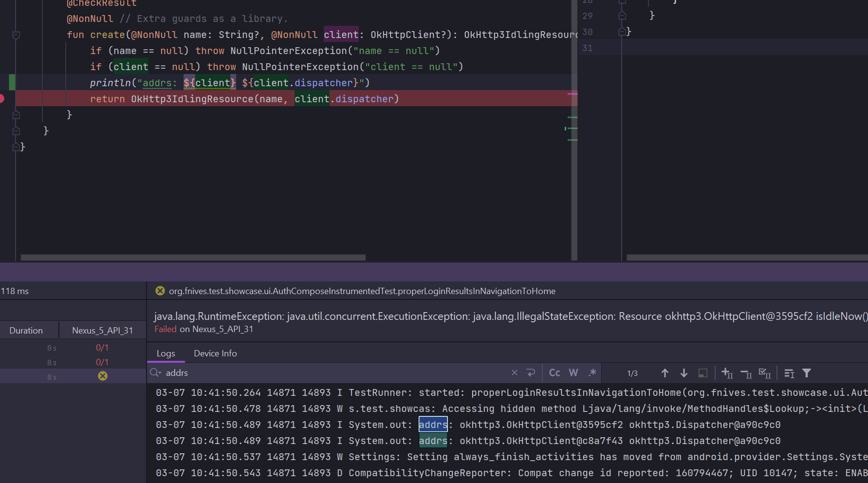Click line number 30 in right editor
Viewport: 868px width, 483px height.
pos(588,32)
